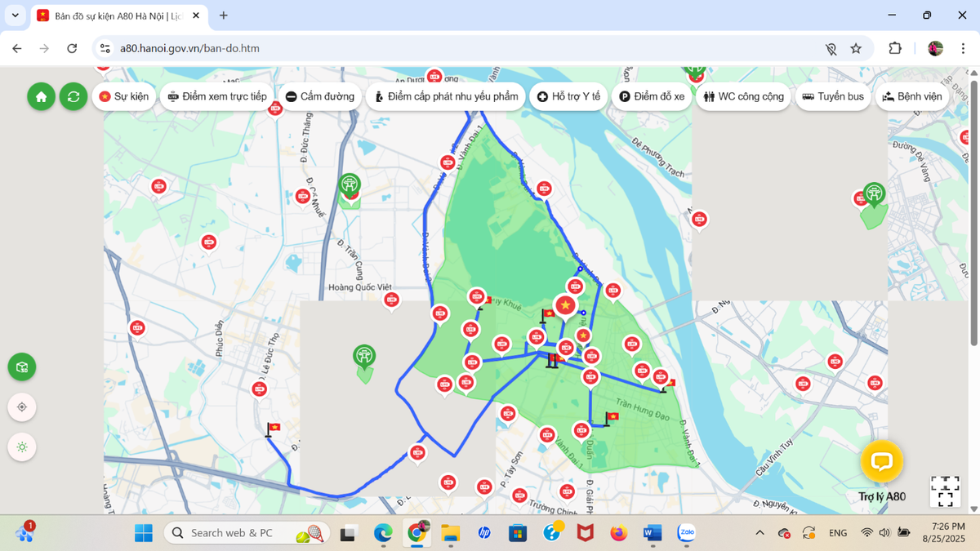The height and width of the screenshot is (551, 980).
Task: Show Điểm đỗ xe parking locations
Action: (x=652, y=96)
